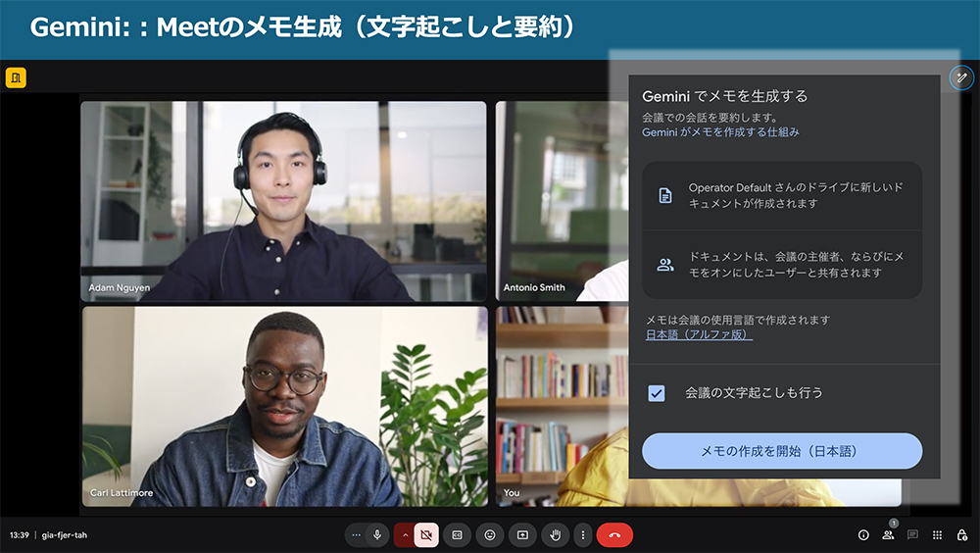
Task: Open more options menu
Action: (582, 534)
